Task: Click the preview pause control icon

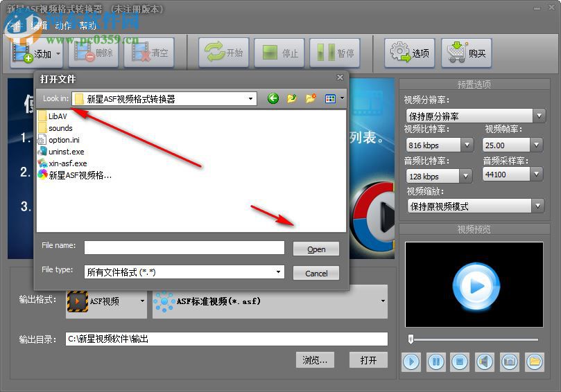Action: coord(435,362)
